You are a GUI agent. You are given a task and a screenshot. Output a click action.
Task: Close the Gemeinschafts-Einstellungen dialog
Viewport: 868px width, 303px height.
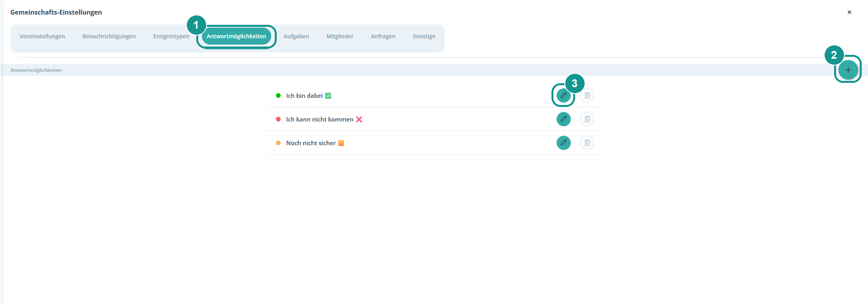[x=849, y=12]
